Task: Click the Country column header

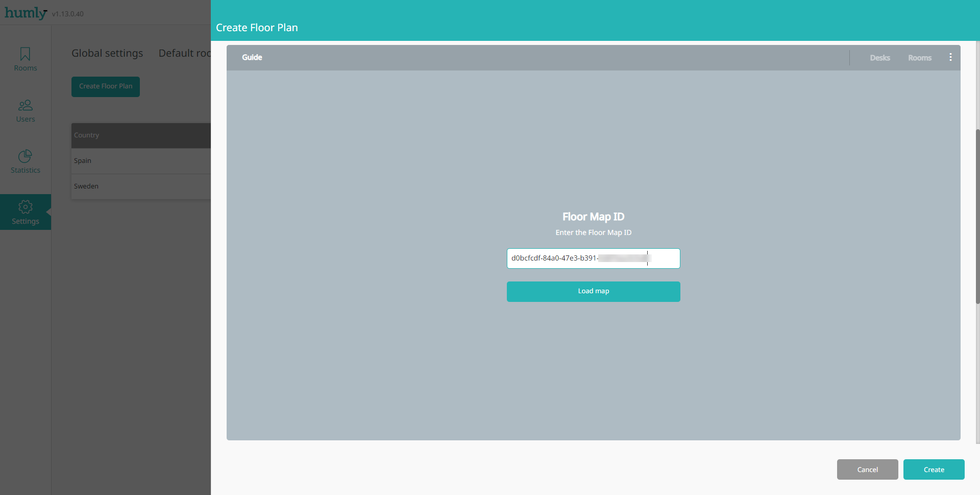Action: [x=86, y=135]
